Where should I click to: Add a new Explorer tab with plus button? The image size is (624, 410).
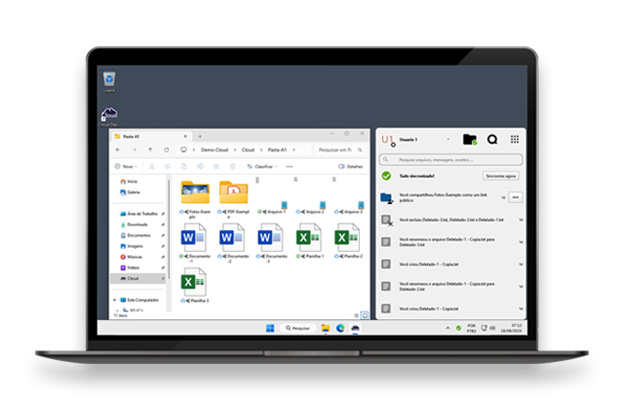click(200, 135)
